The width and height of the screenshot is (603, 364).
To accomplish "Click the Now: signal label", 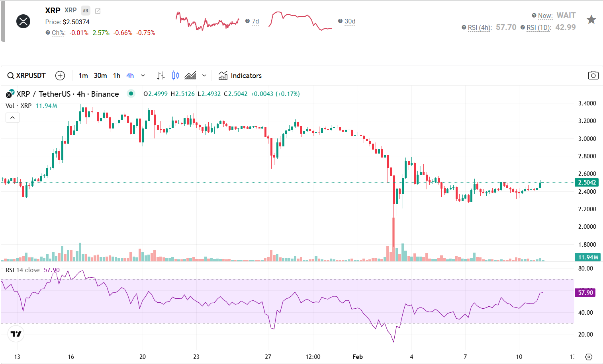I will [545, 16].
